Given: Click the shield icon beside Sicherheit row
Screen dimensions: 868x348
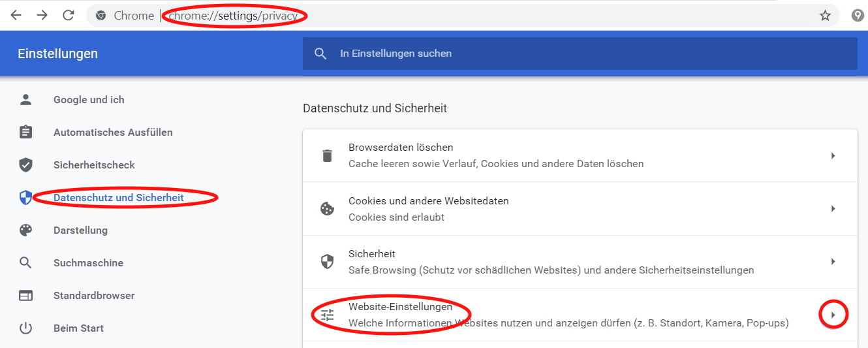Looking at the screenshot, I should [327, 262].
